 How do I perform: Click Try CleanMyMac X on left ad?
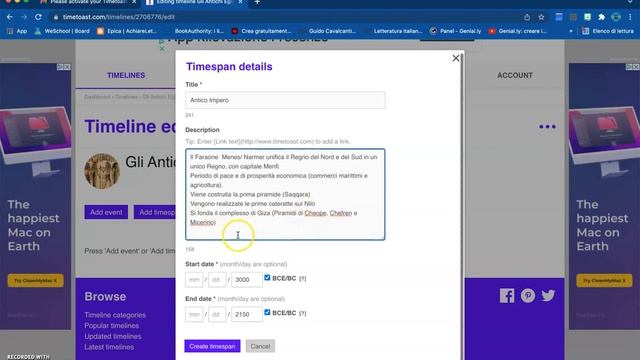click(36, 280)
